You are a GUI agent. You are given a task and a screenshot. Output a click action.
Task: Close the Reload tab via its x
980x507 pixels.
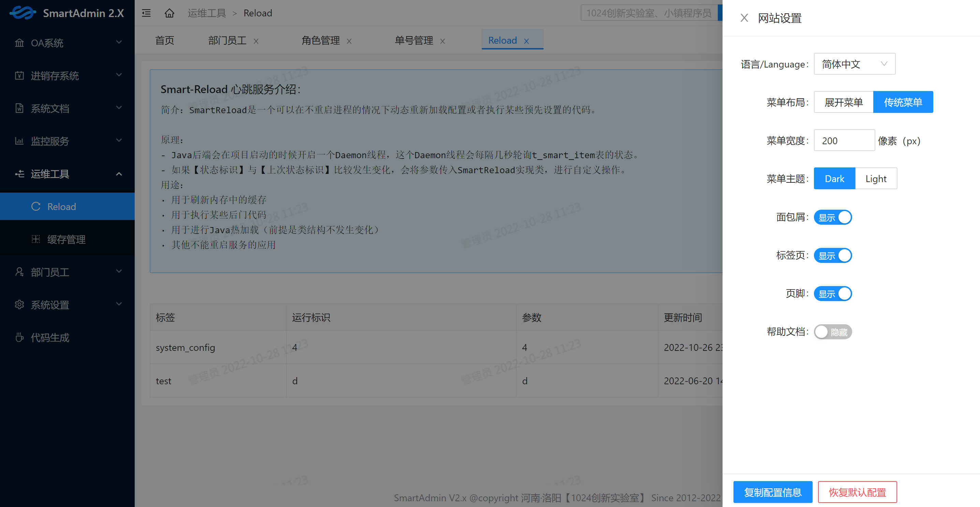pos(526,41)
